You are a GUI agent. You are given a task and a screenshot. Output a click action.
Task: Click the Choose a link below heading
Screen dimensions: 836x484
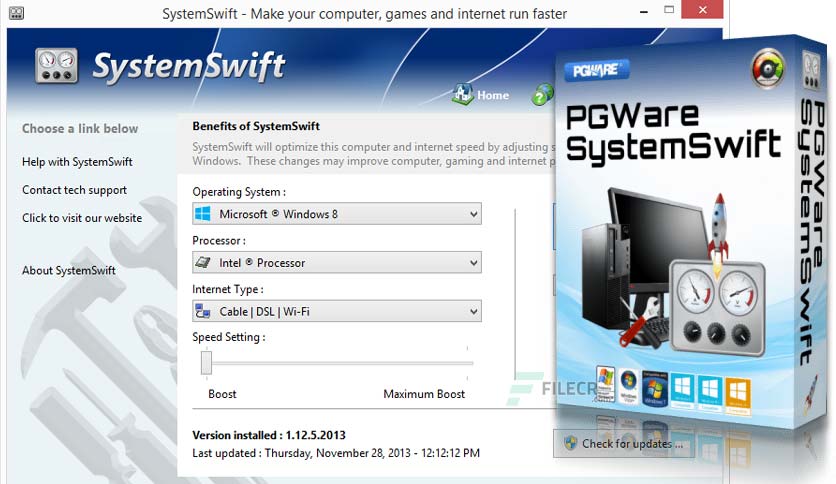pos(80,128)
